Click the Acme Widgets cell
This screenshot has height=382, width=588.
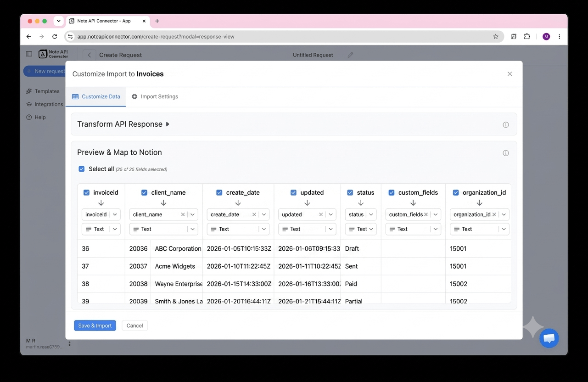point(177,266)
